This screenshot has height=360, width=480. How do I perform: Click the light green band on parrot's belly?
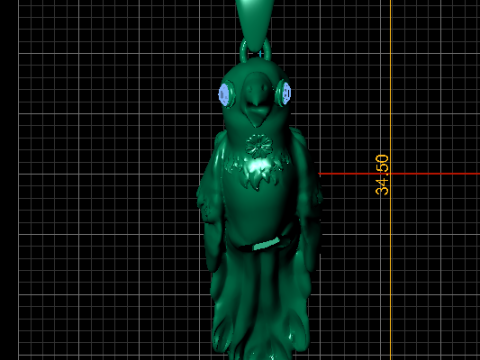[x=266, y=244]
